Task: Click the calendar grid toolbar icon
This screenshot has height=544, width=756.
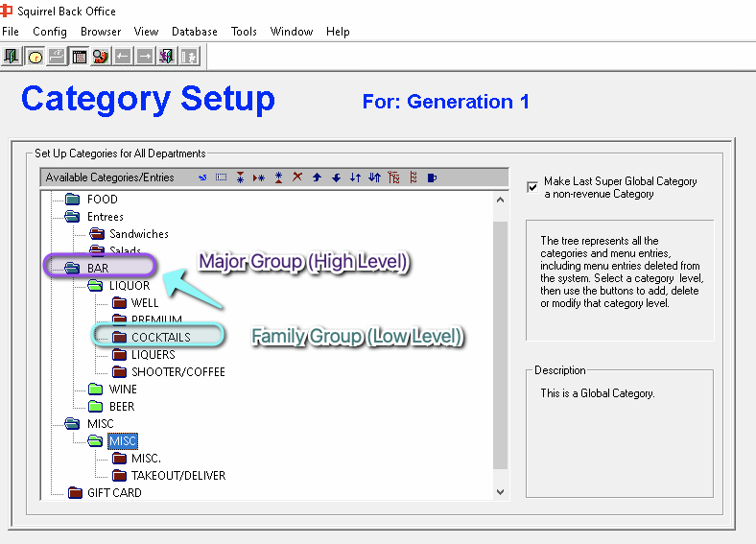Action: tap(79, 57)
